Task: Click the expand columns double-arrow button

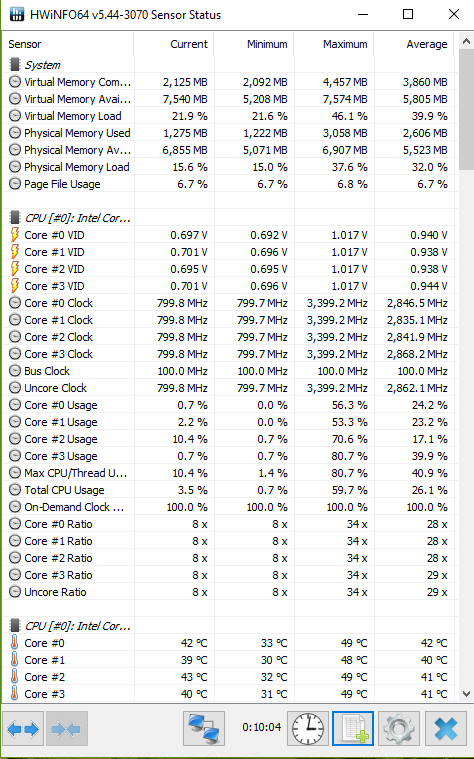Action: 23,728
